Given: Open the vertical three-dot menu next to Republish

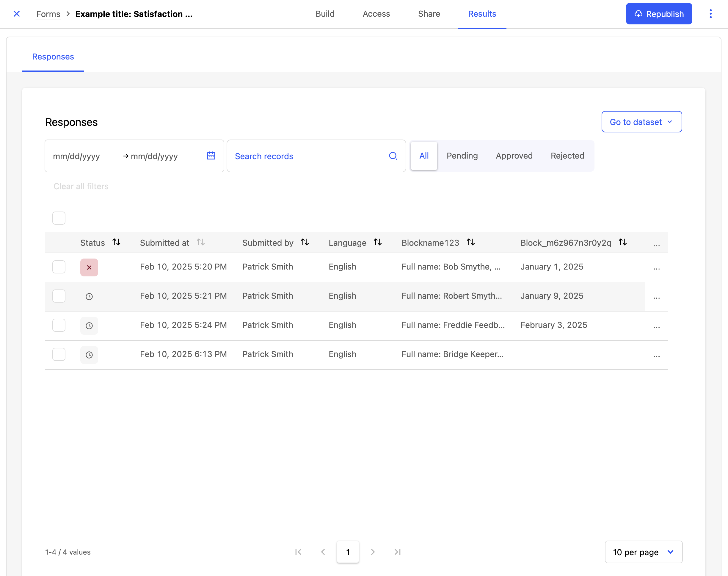Looking at the screenshot, I should (710, 14).
